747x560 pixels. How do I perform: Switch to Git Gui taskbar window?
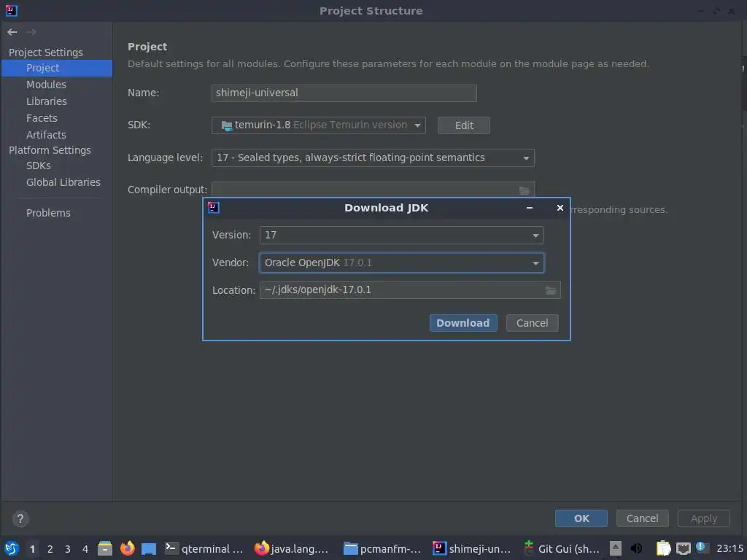point(561,548)
